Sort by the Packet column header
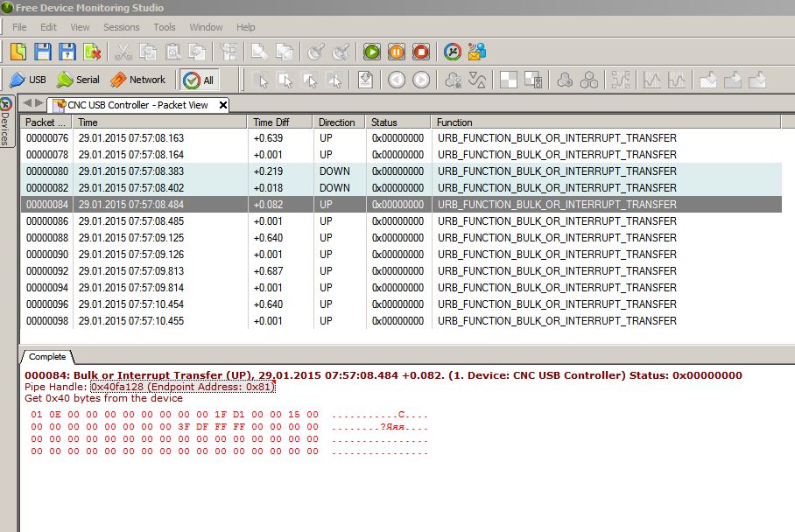This screenshot has width=795, height=532. (46, 122)
